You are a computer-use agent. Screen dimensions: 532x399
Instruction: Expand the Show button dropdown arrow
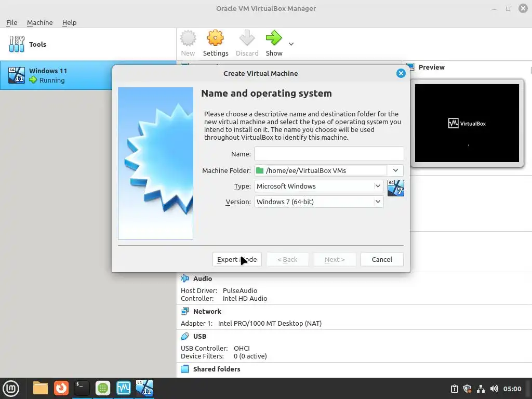click(291, 44)
